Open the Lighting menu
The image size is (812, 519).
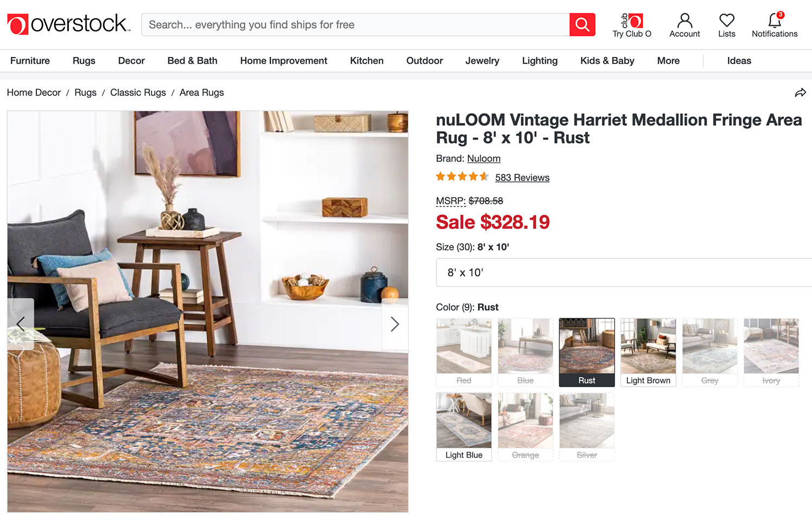coord(540,61)
